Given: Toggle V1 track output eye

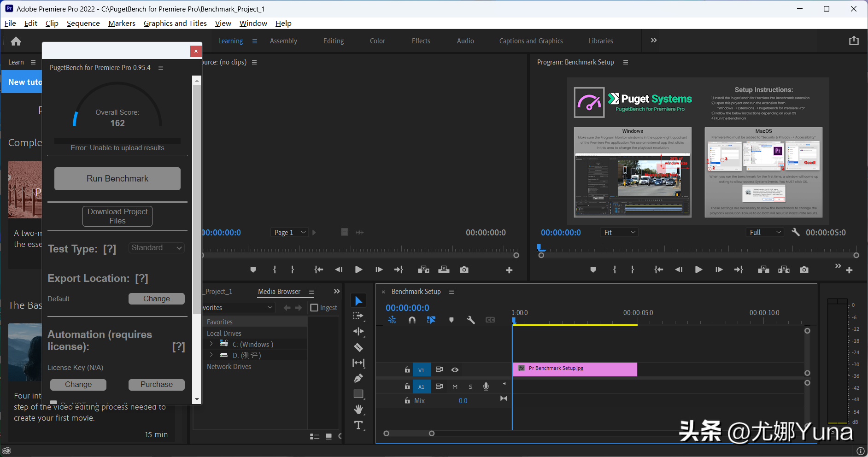Looking at the screenshot, I should pyautogui.click(x=455, y=369).
